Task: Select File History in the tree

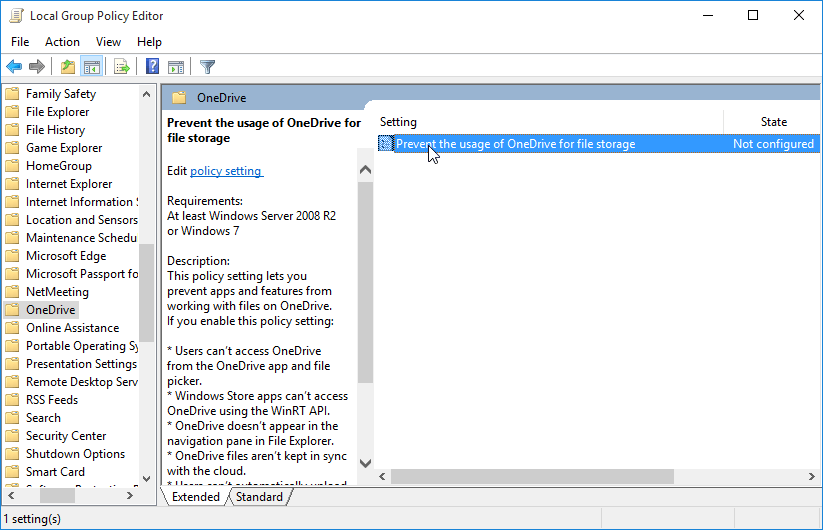Action: (55, 130)
